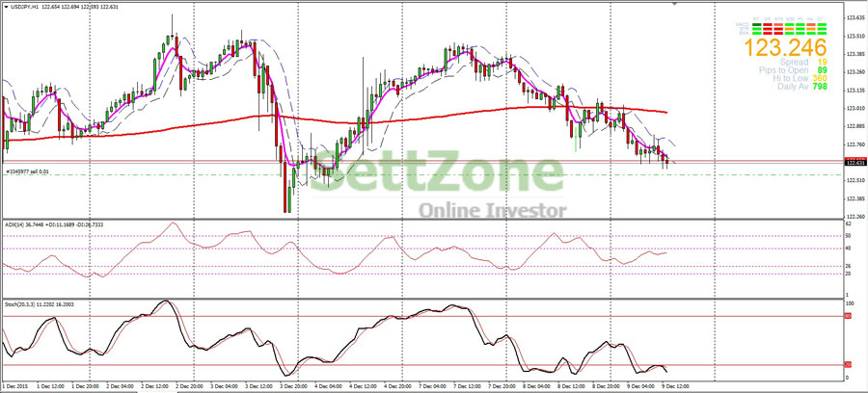The height and width of the screenshot is (393, 868).
Task: Click the 123.260 price axis label
Action: [855, 72]
